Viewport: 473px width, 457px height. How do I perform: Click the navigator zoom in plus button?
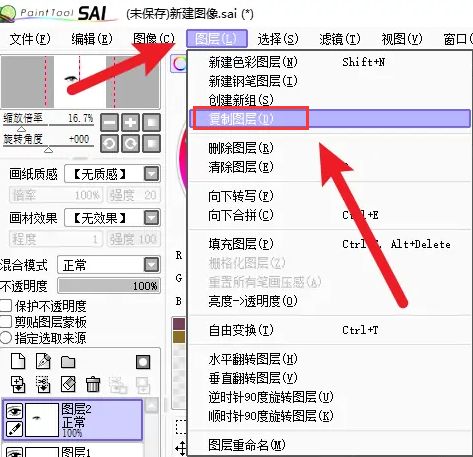pyautogui.click(x=131, y=123)
